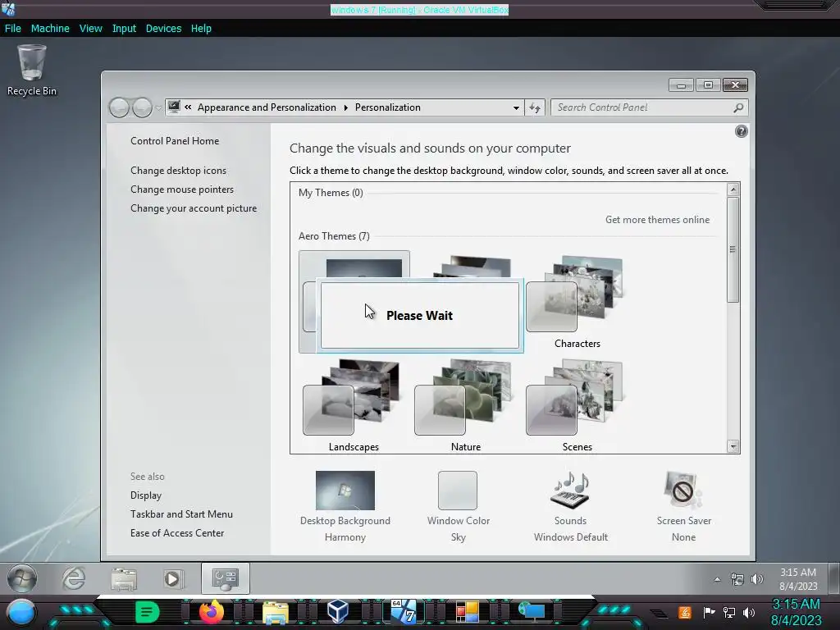Image resolution: width=840 pixels, height=630 pixels.
Task: Show hidden icons in guest tray
Action: [x=717, y=579]
